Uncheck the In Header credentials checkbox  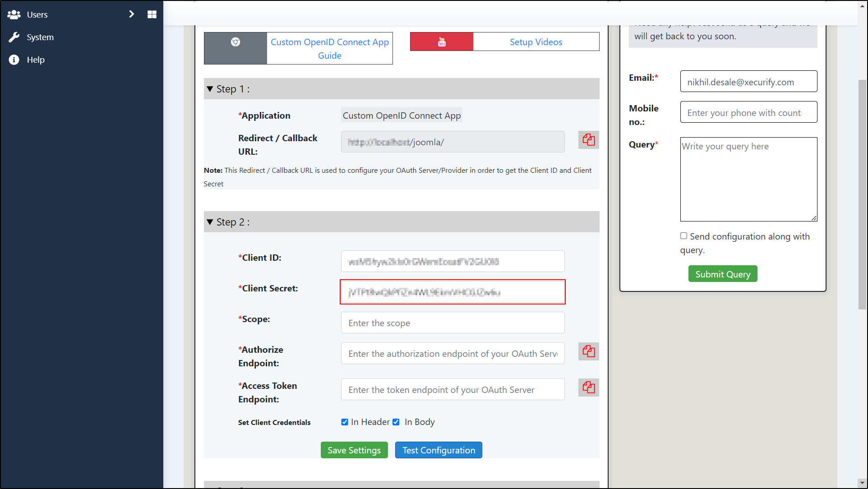click(345, 422)
